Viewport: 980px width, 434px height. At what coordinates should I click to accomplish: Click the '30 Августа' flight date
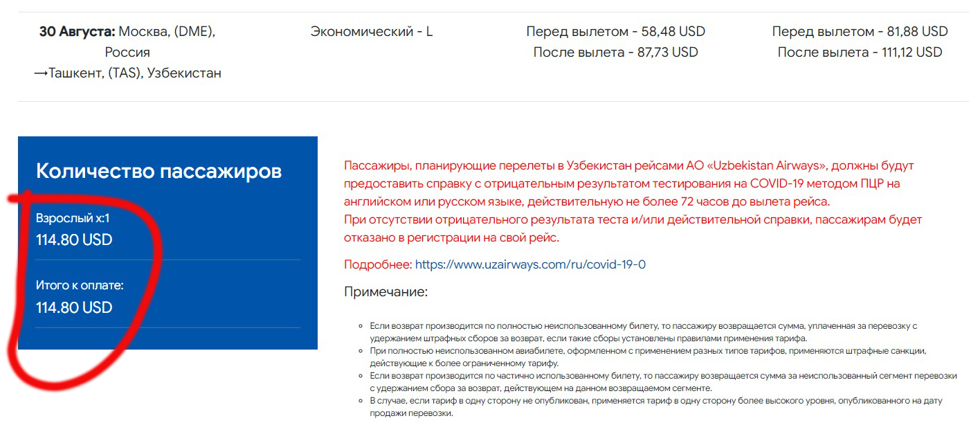[77, 31]
